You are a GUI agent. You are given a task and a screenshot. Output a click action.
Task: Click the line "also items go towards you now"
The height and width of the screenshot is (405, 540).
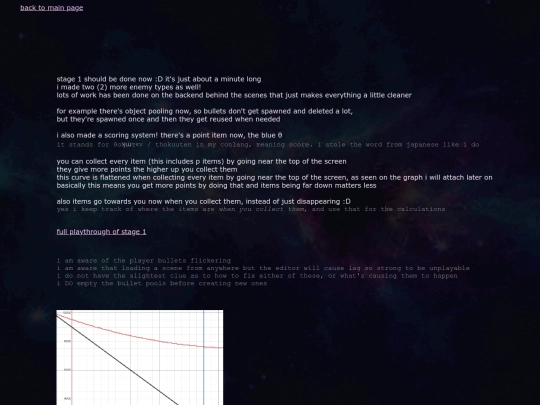click(204, 201)
